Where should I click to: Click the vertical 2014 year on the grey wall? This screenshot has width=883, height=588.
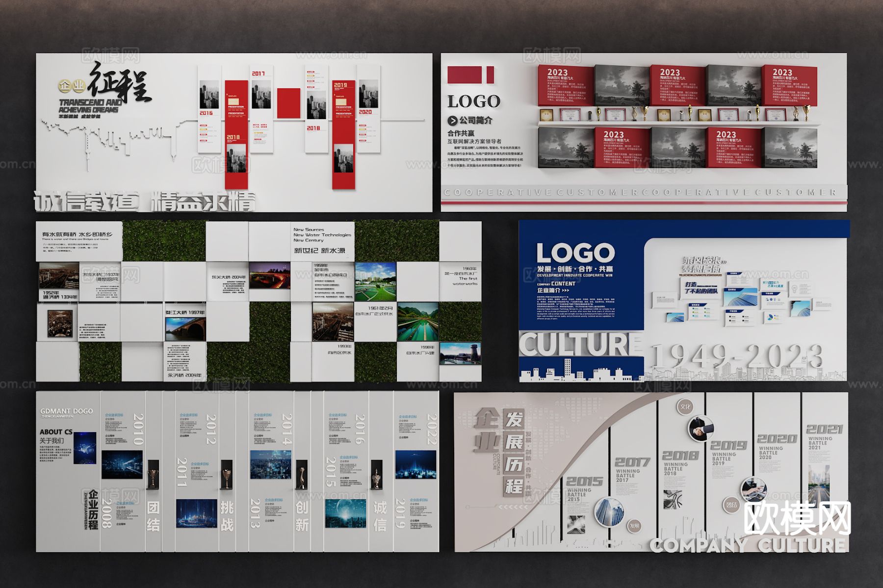click(x=287, y=430)
